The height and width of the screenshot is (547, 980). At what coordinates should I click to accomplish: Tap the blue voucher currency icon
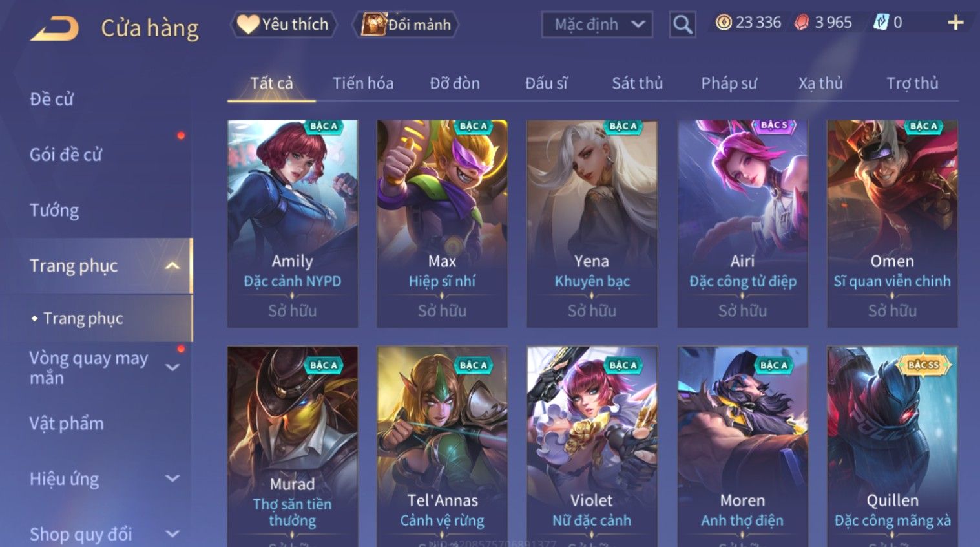click(x=881, y=23)
